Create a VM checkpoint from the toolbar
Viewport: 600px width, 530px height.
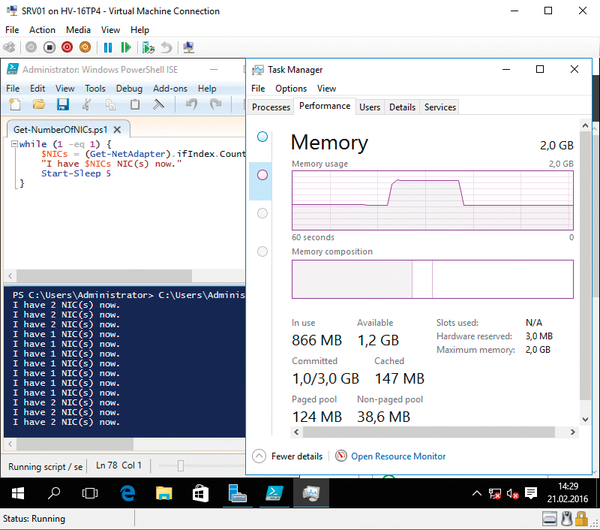[148, 47]
